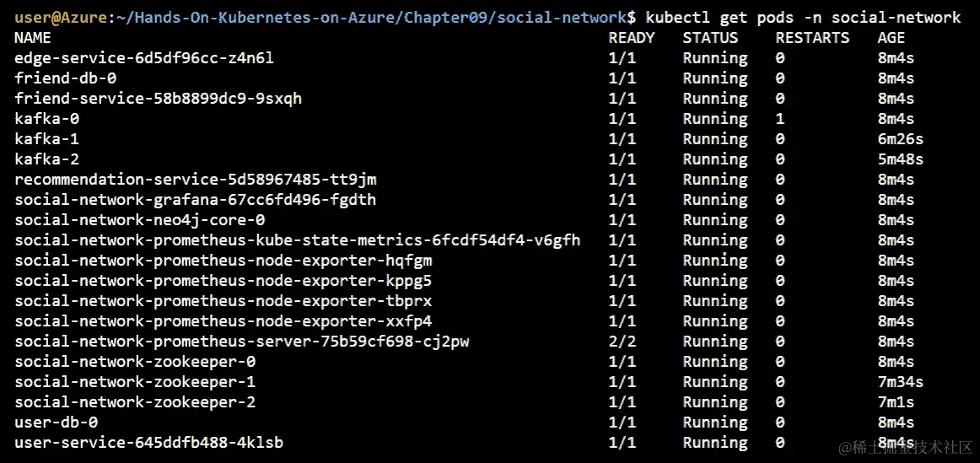Image resolution: width=980 pixels, height=463 pixels.
Task: Select node-exporter-xxfp4 pod name
Action: coord(223,321)
